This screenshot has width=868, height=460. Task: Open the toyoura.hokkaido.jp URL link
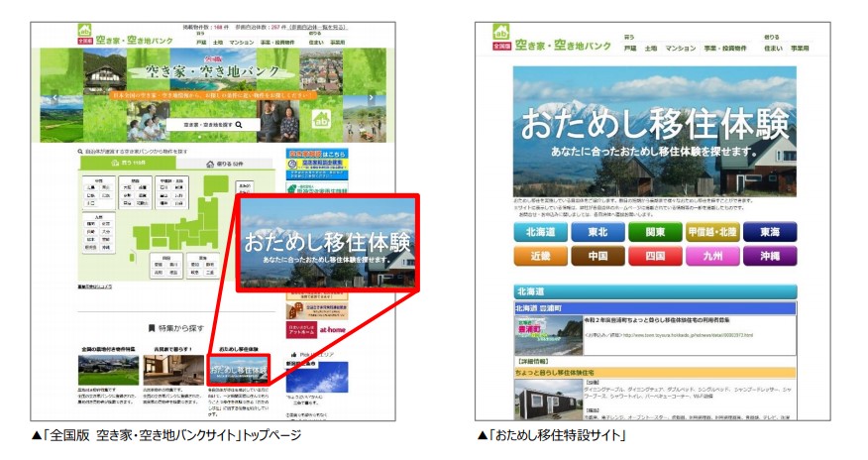[x=688, y=335]
